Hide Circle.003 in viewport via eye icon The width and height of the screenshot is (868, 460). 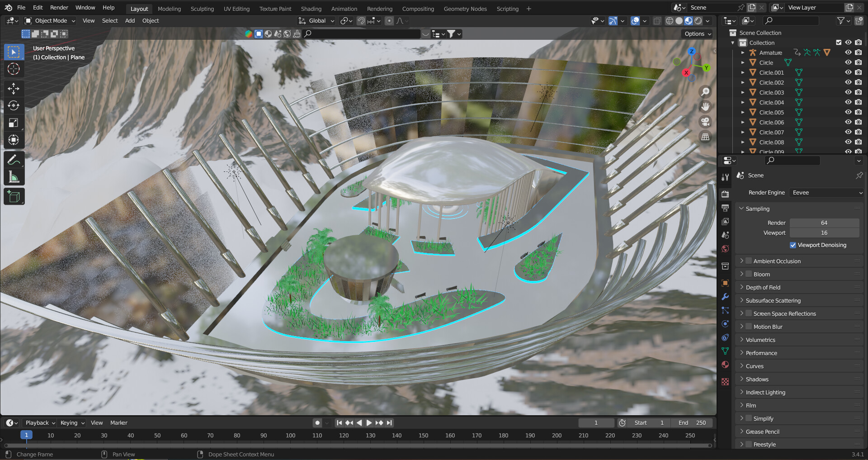[848, 92]
